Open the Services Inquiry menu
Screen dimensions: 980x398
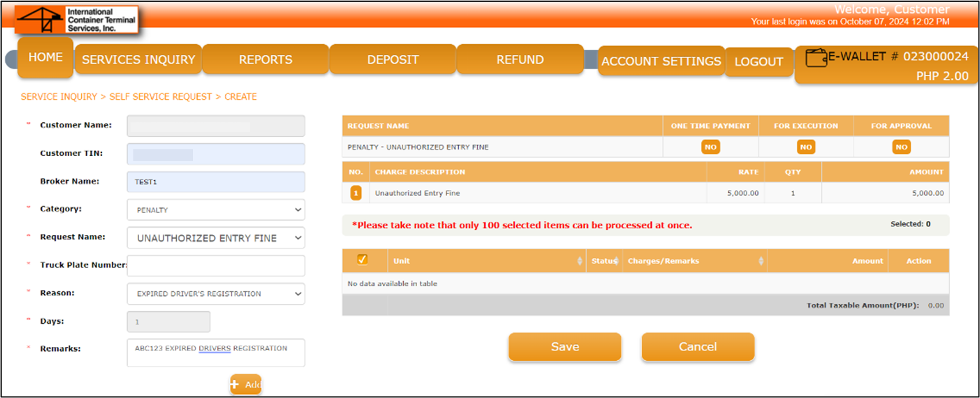click(139, 60)
